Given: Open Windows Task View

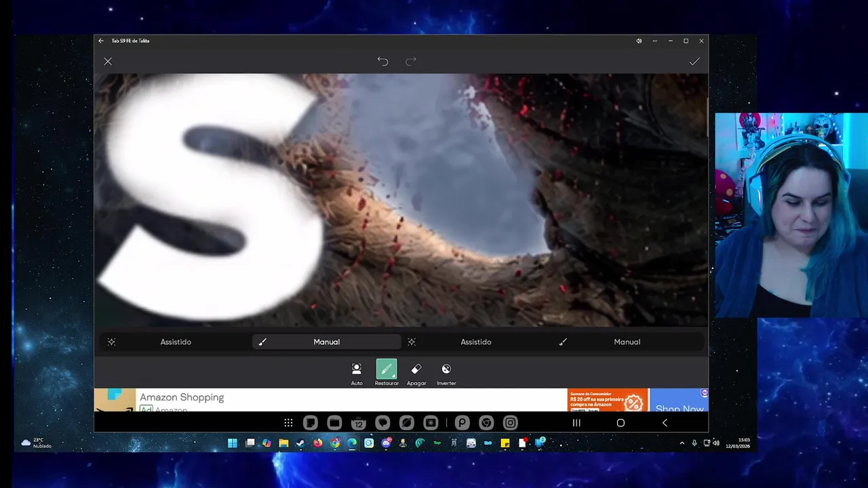Looking at the screenshot, I should point(250,443).
